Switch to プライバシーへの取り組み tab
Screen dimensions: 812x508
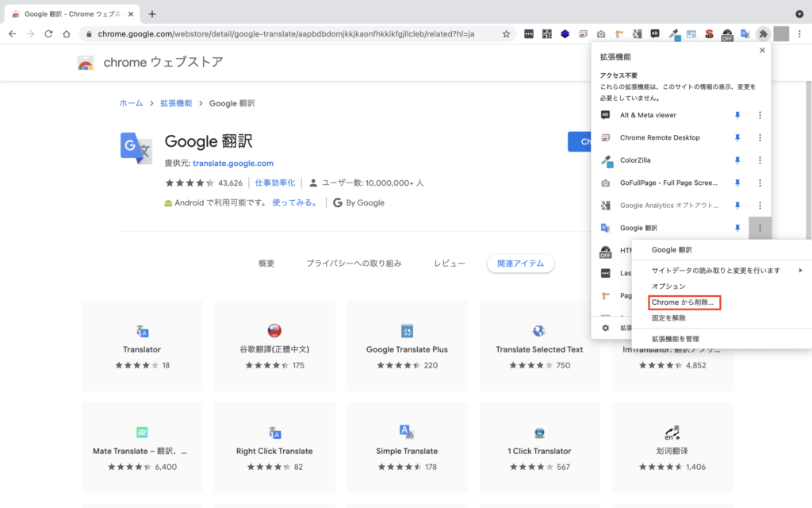(354, 264)
